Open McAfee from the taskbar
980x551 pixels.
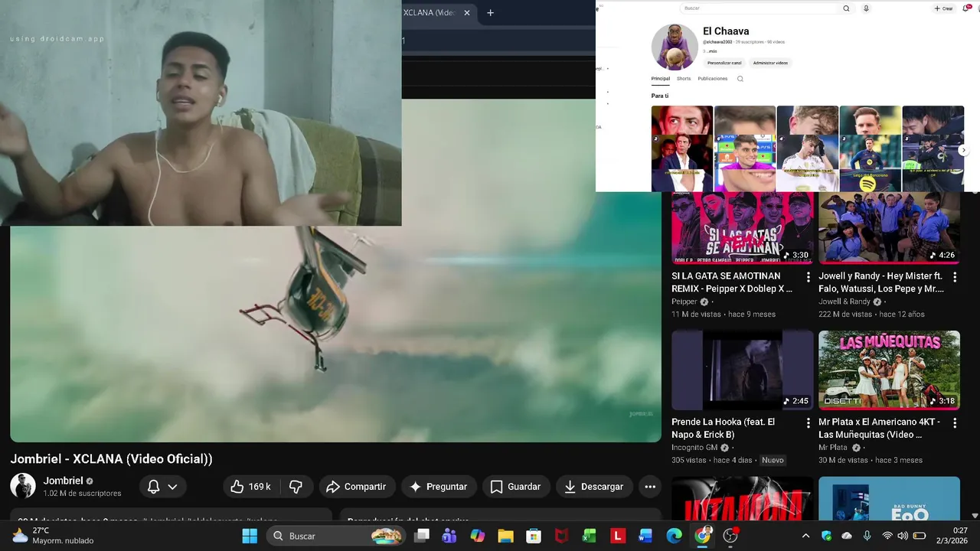tap(562, 536)
